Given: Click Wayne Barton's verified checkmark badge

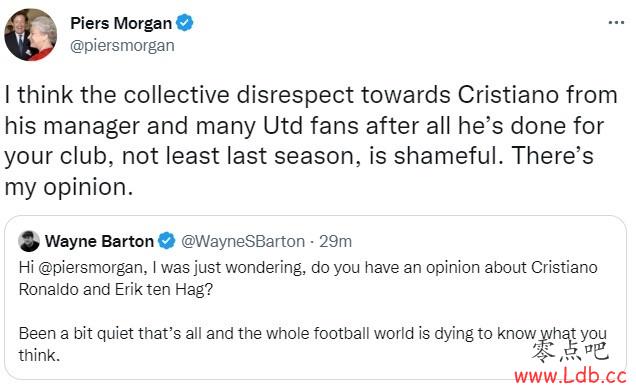Looking at the screenshot, I should (x=166, y=241).
